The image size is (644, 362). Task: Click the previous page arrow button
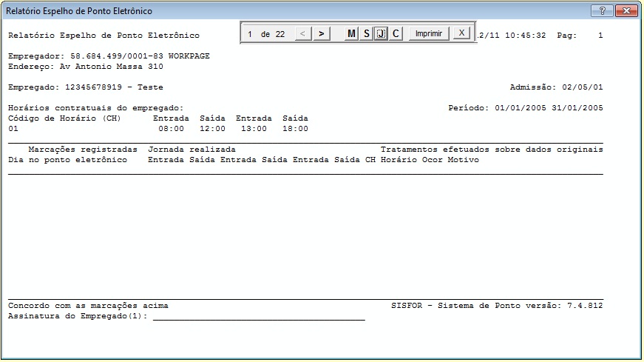tap(302, 34)
